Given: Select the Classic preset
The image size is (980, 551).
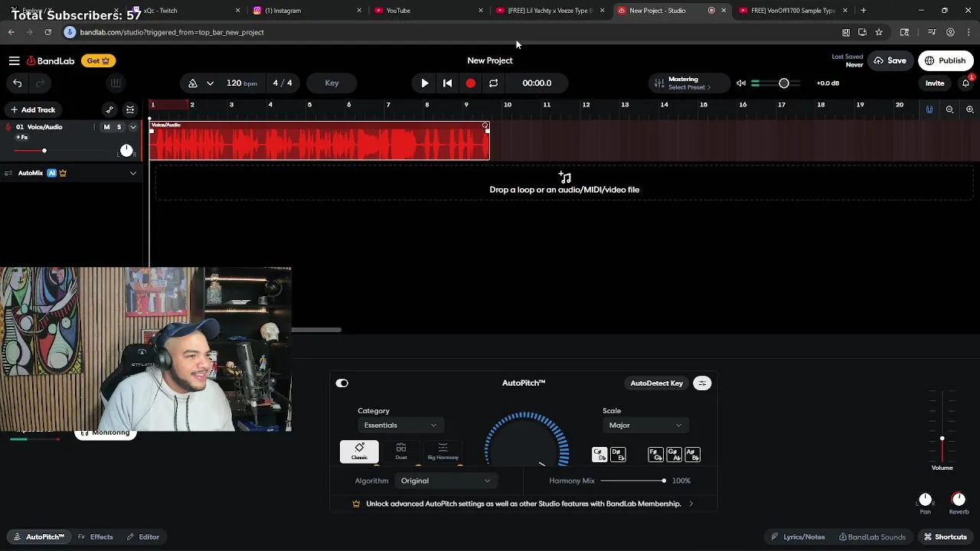Looking at the screenshot, I should (359, 452).
